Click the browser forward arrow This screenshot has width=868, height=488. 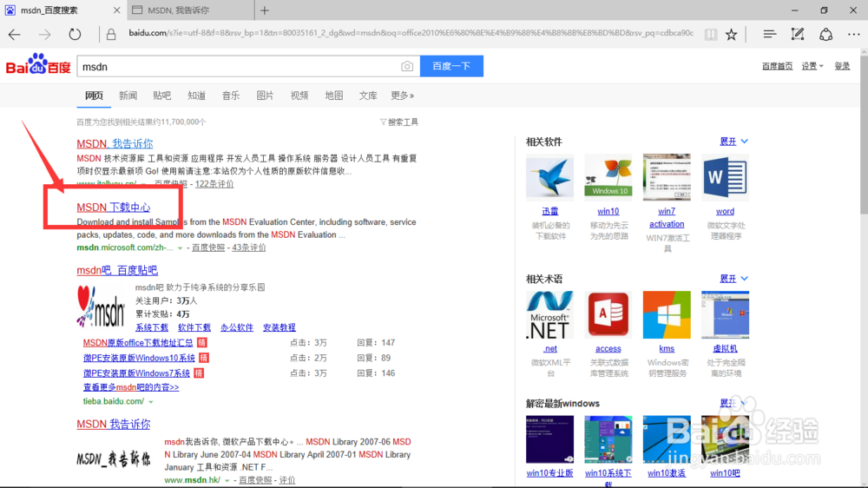pos(44,35)
